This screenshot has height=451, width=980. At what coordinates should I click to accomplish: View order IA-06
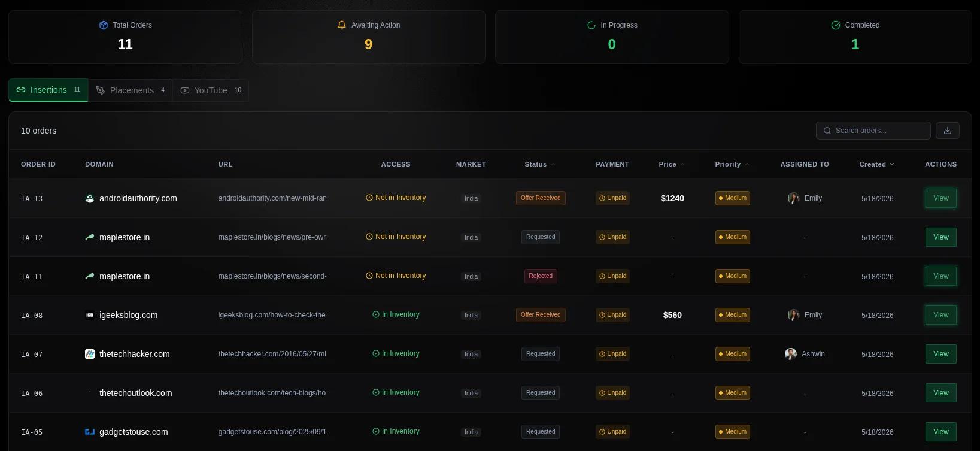pyautogui.click(x=941, y=393)
